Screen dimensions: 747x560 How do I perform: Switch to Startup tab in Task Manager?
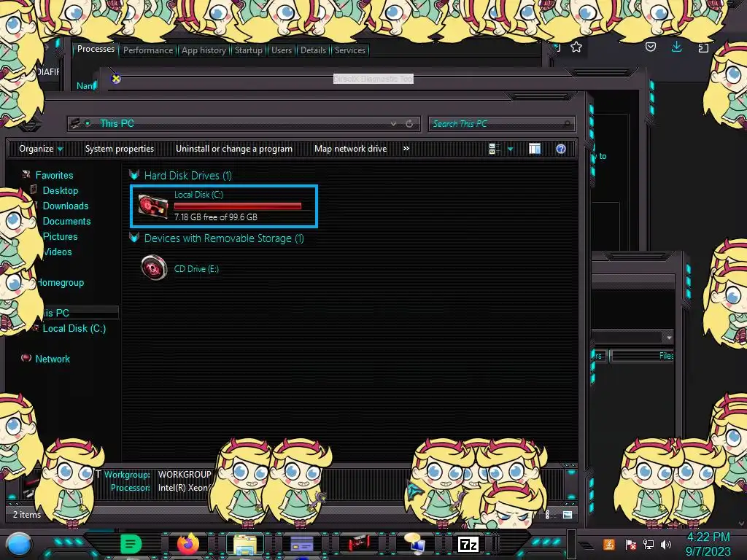[248, 50]
